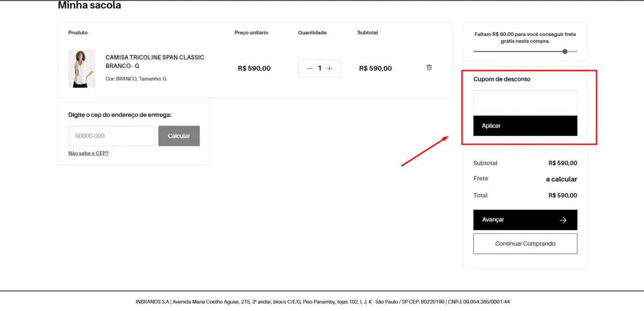Click the 'a calcular' Frete value

point(561,179)
